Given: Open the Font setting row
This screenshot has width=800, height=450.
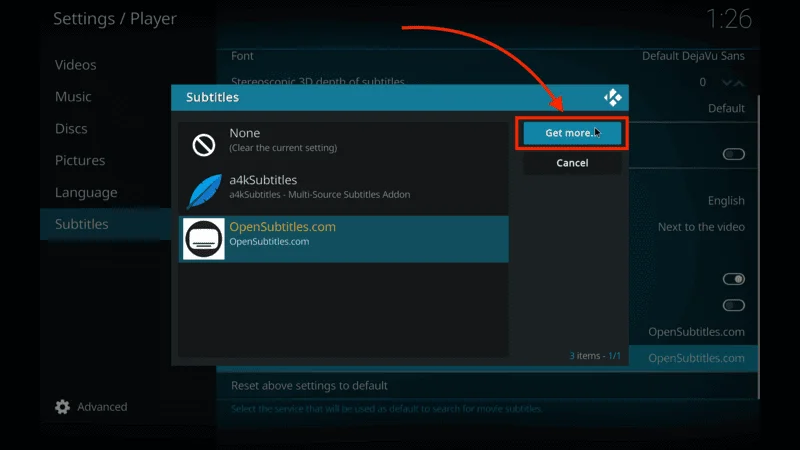Looking at the screenshot, I should click(x=487, y=56).
